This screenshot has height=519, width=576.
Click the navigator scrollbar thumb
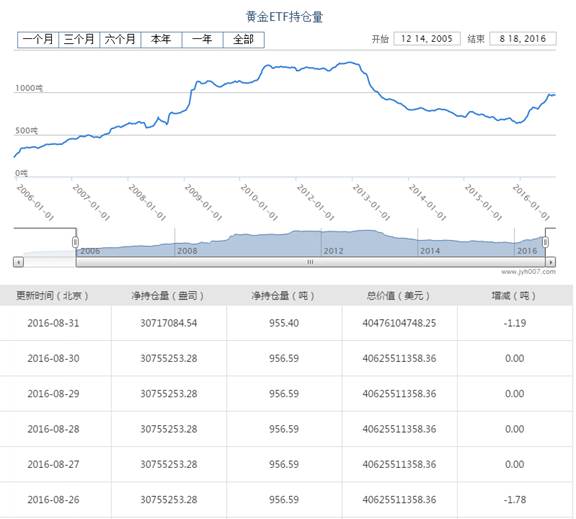pyautogui.click(x=310, y=262)
